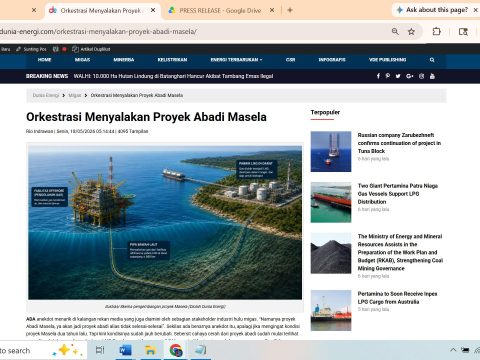Open the Twitter social icon
The image size is (480, 360).
[398, 76]
